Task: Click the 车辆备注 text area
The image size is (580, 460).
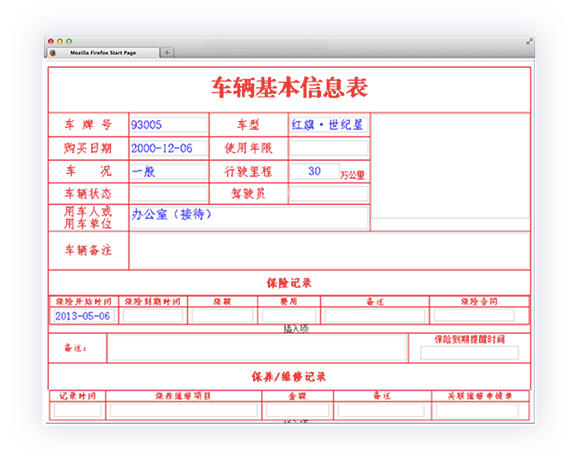Action: click(x=330, y=250)
